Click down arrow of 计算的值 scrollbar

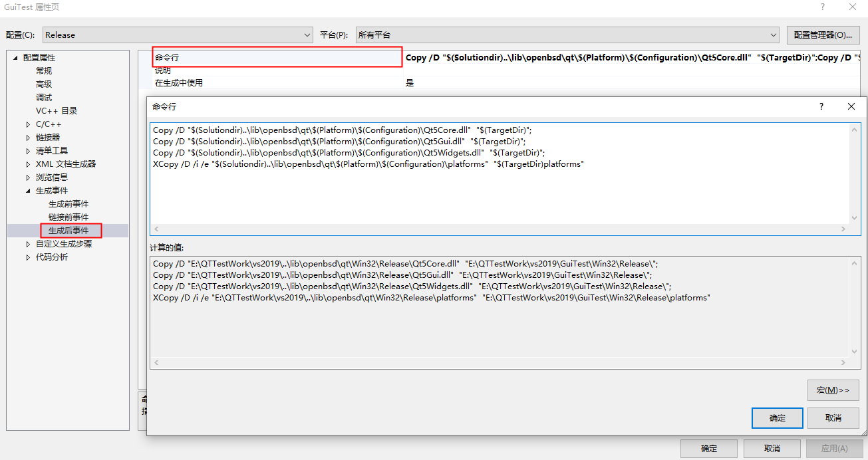[855, 352]
